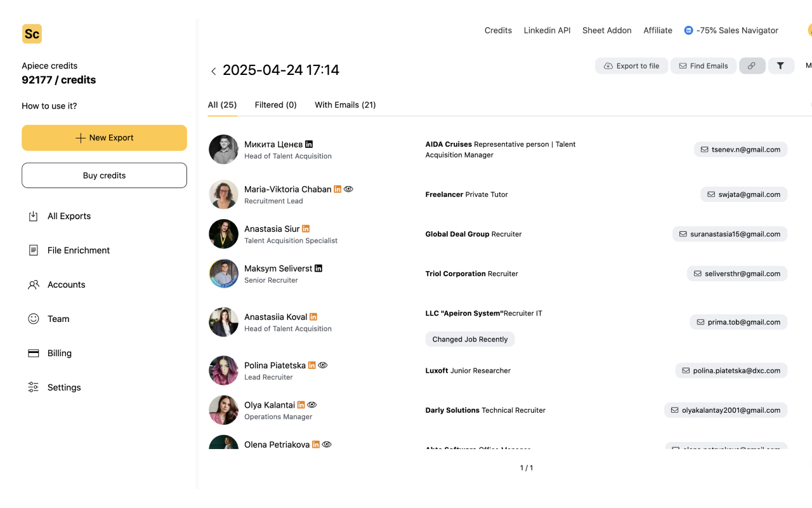Click the Team smiley icon
This screenshot has width=812, height=508.
click(x=34, y=319)
